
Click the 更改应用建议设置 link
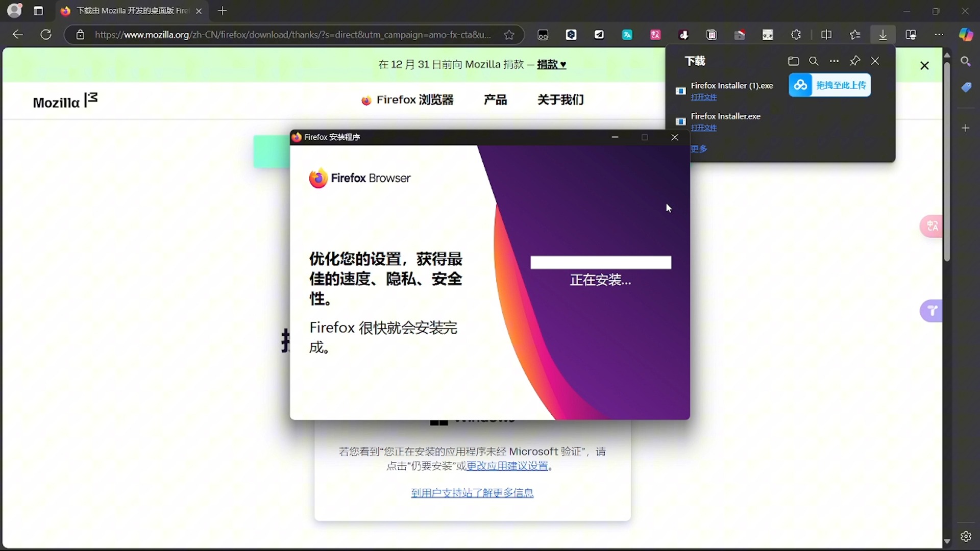[x=507, y=466]
